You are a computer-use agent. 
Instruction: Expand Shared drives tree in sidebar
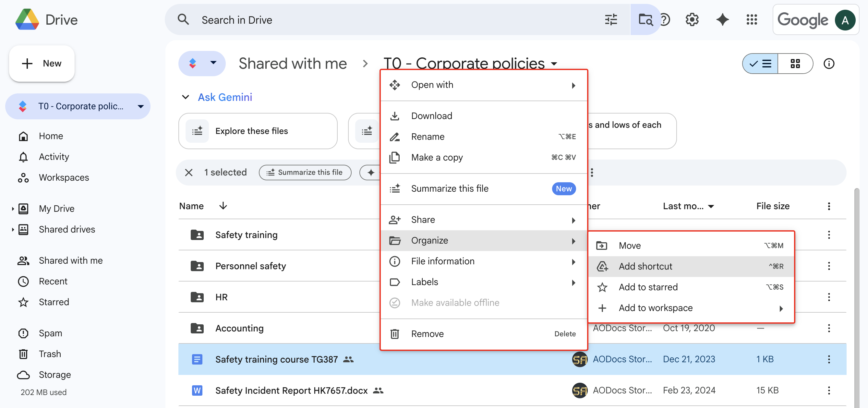click(x=13, y=230)
